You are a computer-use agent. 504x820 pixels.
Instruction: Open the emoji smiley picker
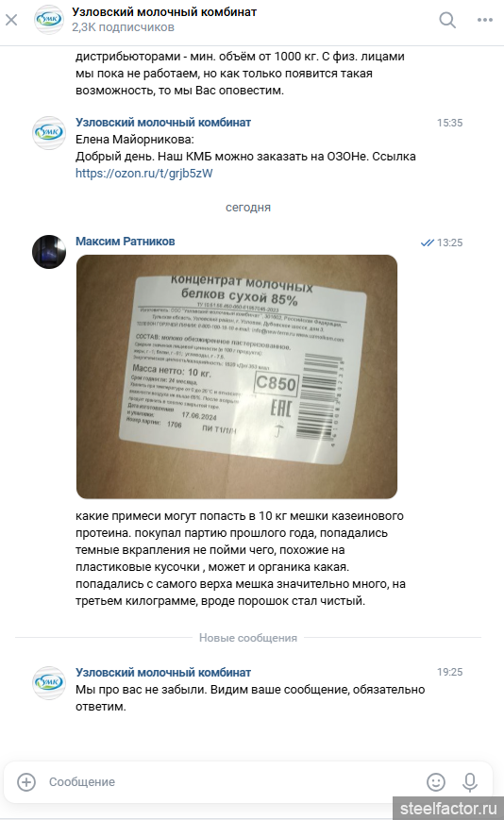click(436, 782)
